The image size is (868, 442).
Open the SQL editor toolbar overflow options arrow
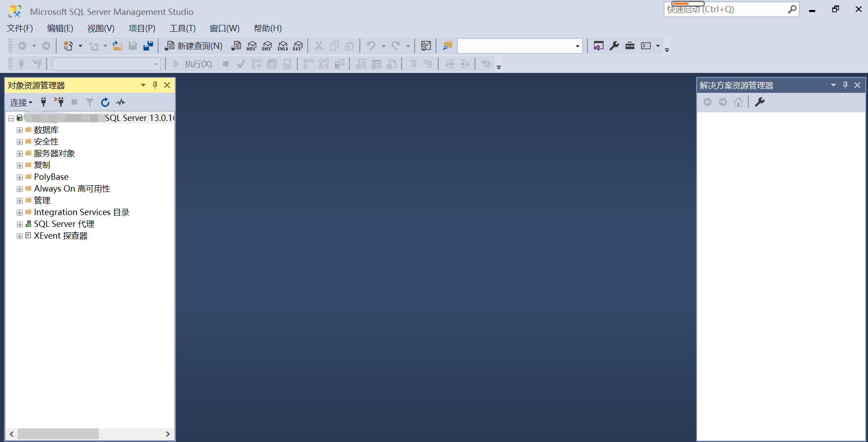pyautogui.click(x=499, y=67)
